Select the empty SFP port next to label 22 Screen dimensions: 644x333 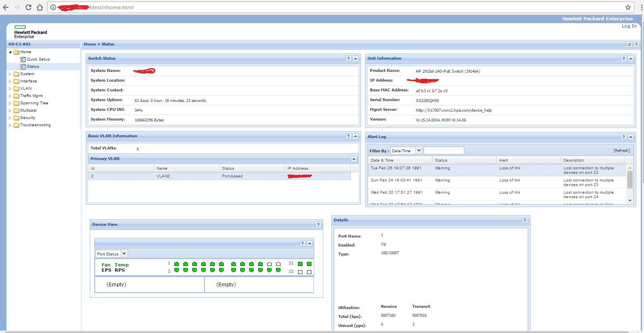pyautogui.click(x=300, y=272)
